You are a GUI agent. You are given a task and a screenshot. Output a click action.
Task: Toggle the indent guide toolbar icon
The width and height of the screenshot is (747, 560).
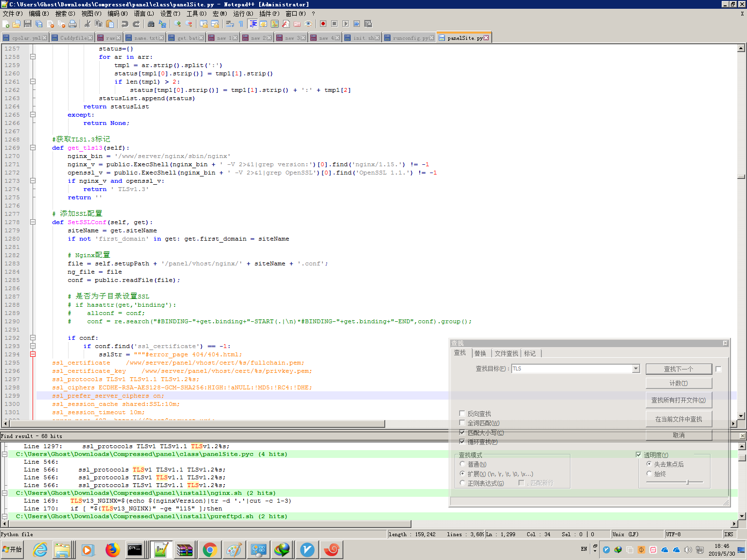click(x=253, y=24)
